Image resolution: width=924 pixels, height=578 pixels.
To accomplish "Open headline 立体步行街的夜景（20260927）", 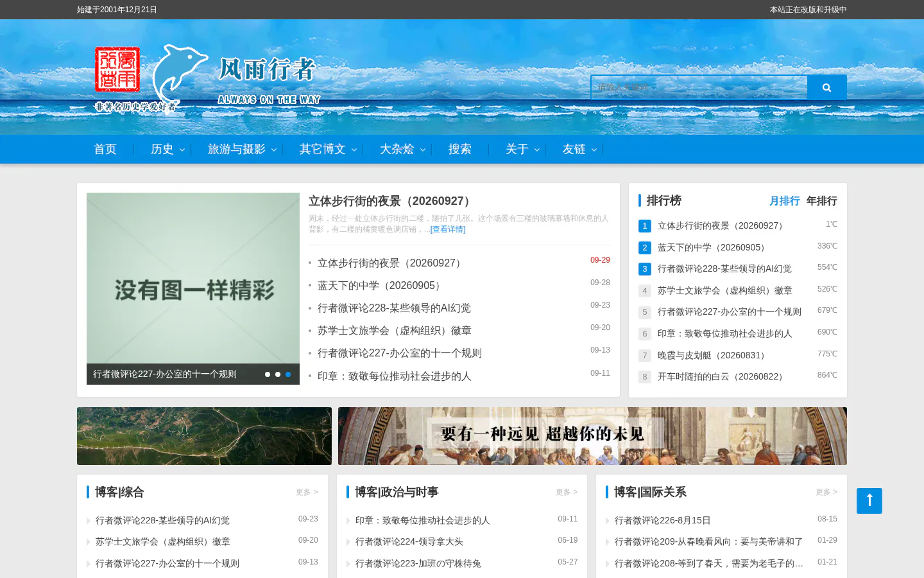I will point(391,201).
